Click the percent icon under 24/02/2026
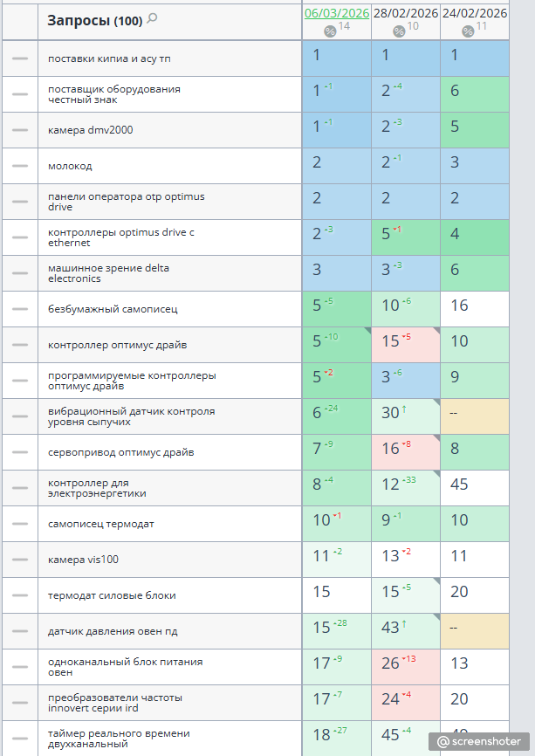 click(x=468, y=31)
